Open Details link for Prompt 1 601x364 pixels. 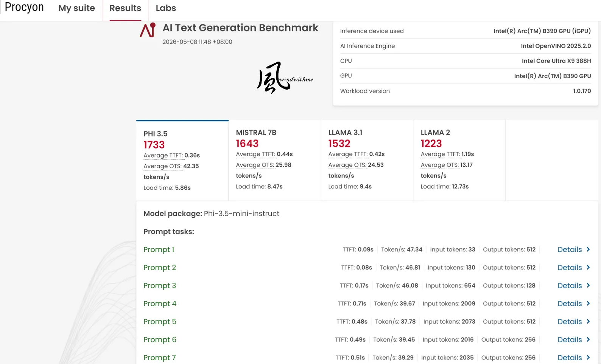(570, 249)
